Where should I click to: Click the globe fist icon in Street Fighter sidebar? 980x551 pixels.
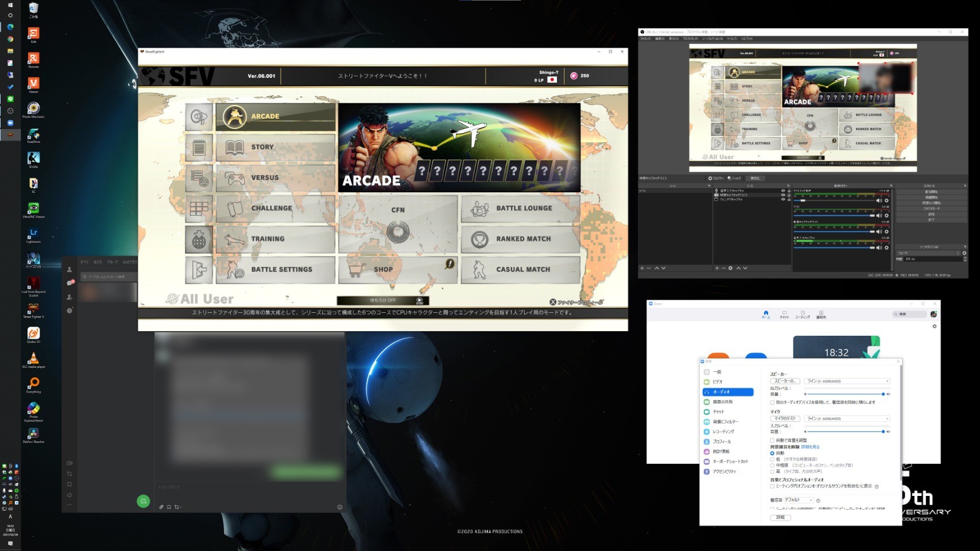(x=199, y=239)
